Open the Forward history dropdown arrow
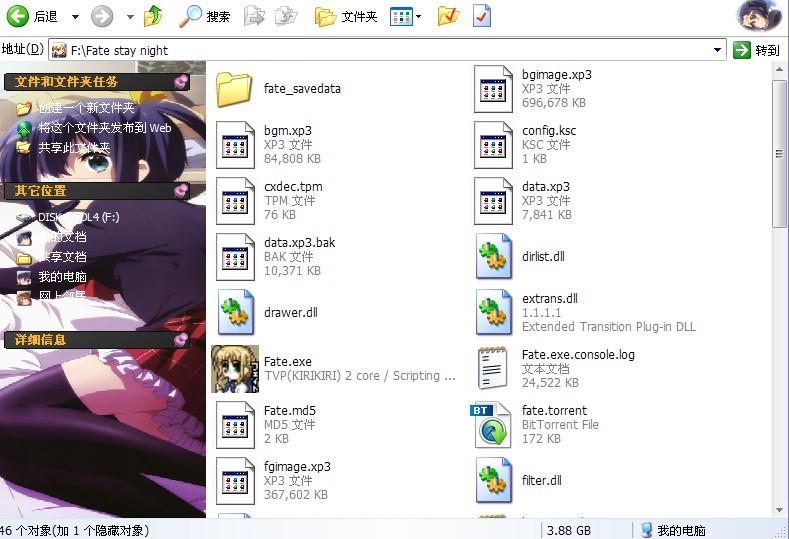Viewport: 789px width, 539px height. [130, 17]
